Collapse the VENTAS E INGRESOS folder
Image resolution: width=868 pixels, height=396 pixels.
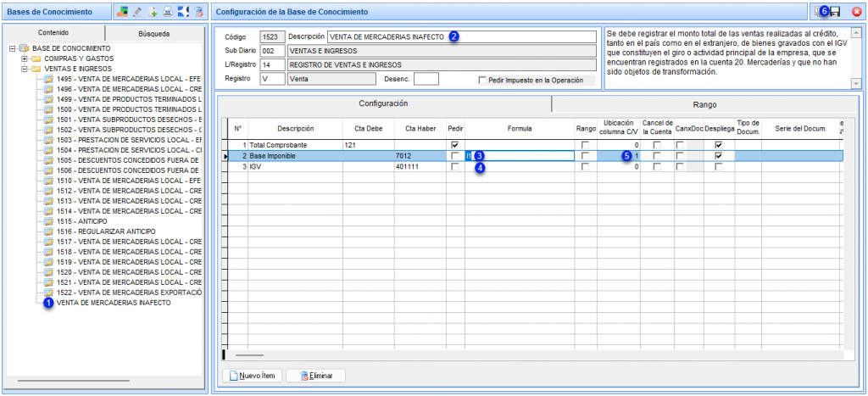click(24, 69)
